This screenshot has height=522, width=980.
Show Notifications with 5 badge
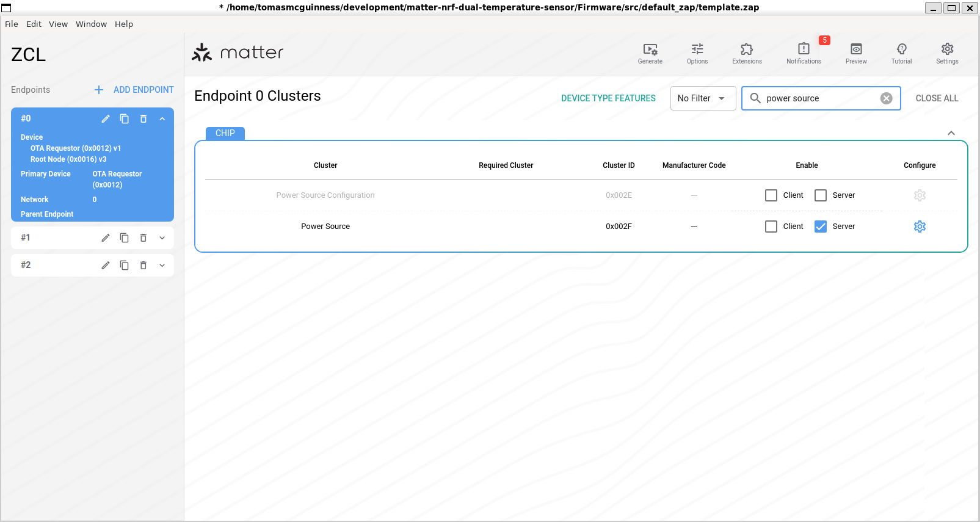[804, 53]
